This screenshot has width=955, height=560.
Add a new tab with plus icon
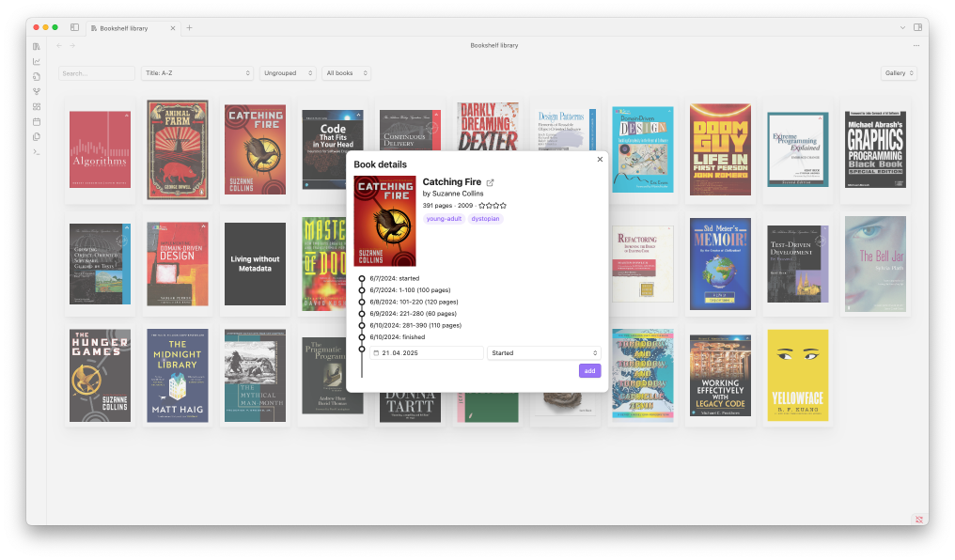190,27
